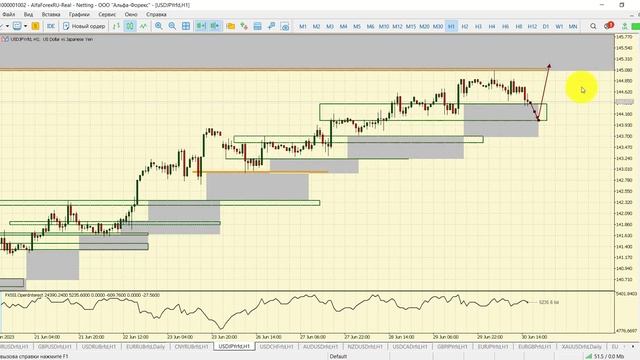
Task: Toggle chart auto-scroll to latest bar
Action: click(x=201, y=26)
